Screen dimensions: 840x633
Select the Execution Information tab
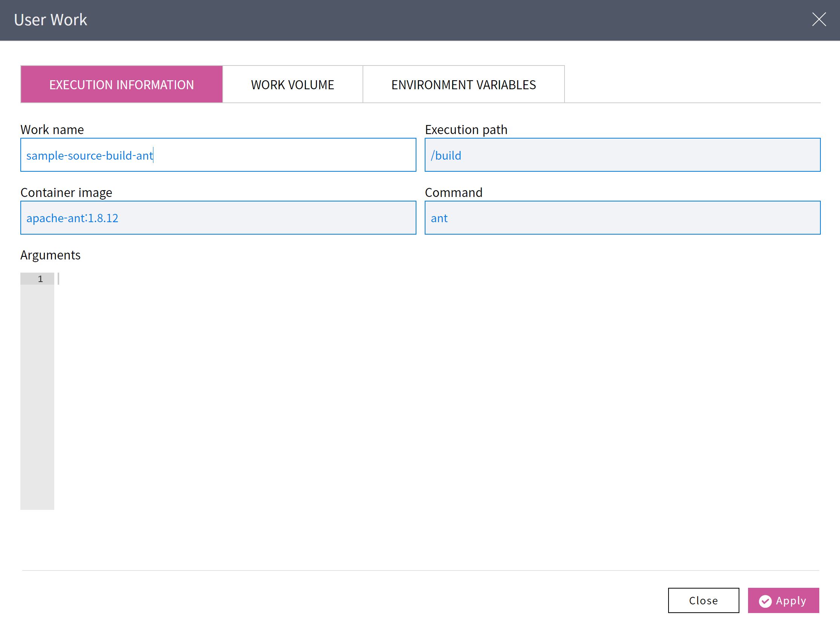click(121, 85)
